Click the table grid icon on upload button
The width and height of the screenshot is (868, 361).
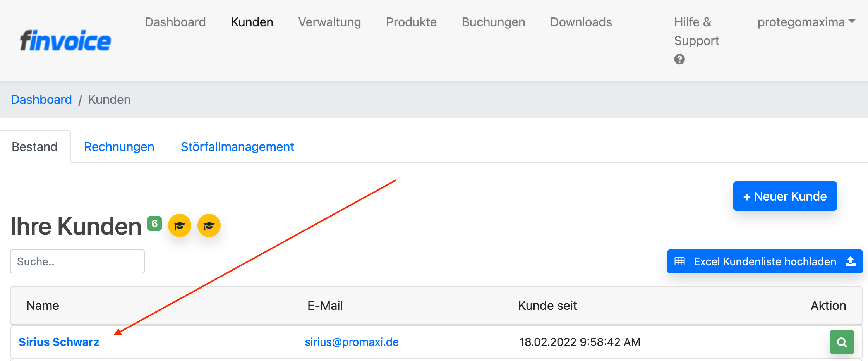pyautogui.click(x=680, y=261)
